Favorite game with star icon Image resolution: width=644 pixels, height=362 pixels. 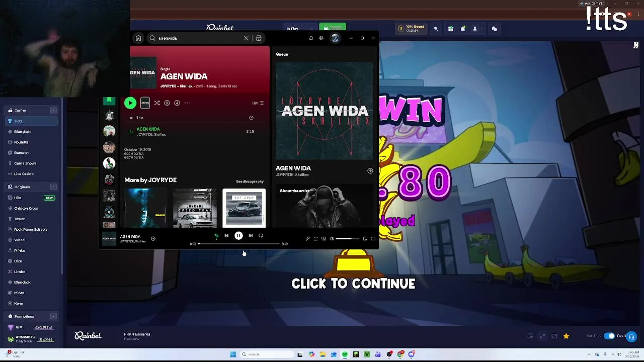point(566,336)
